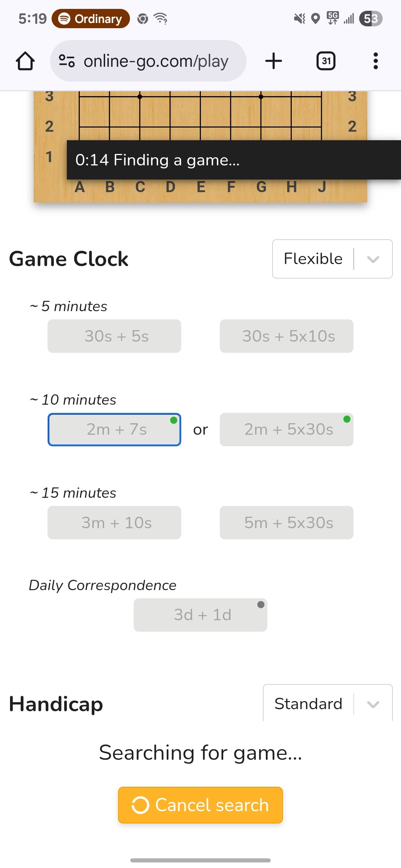Open a new tab with the plus icon
The image size is (401, 868).
tap(274, 61)
